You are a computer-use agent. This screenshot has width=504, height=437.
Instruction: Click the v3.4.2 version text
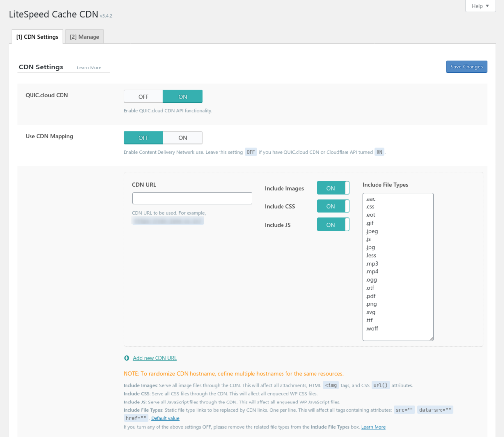tap(106, 16)
